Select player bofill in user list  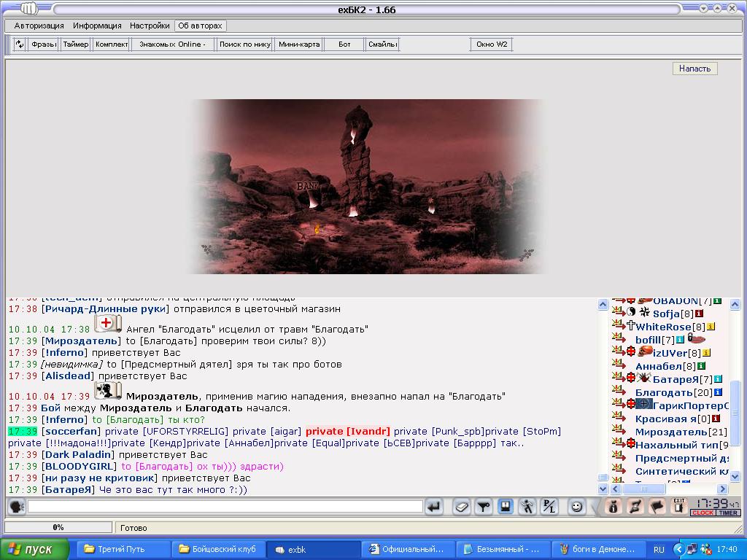pyautogui.click(x=649, y=340)
